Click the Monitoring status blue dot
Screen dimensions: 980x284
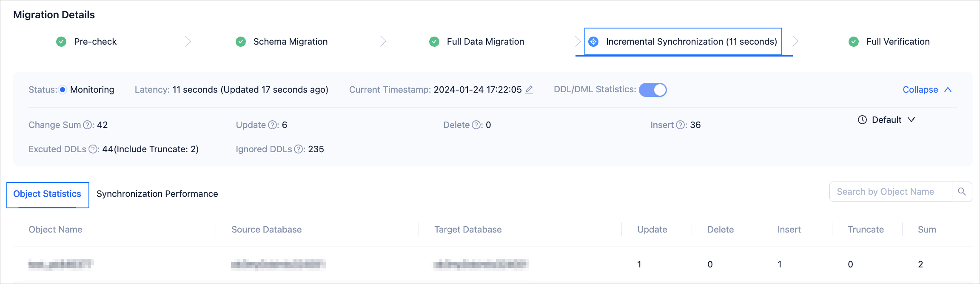[x=63, y=90]
